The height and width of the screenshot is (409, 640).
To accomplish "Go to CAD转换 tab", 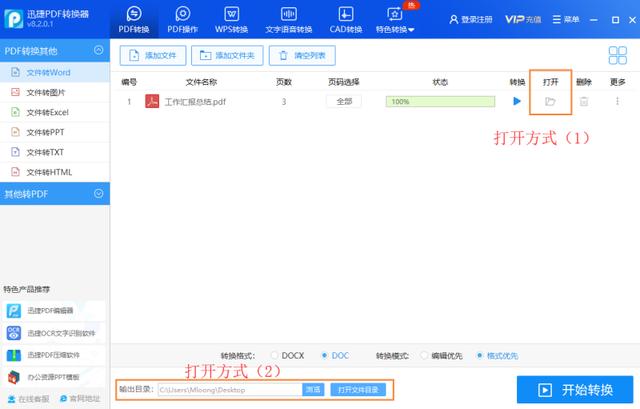I will (346, 19).
